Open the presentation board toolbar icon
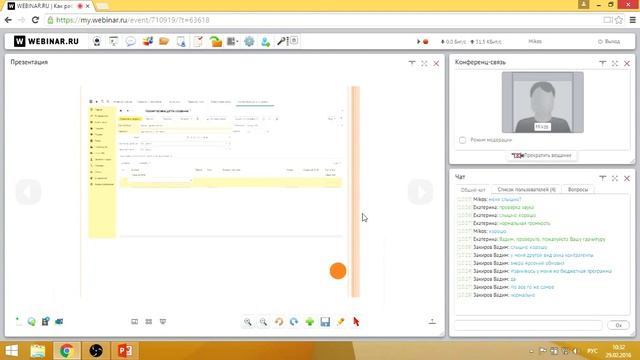 113,41
